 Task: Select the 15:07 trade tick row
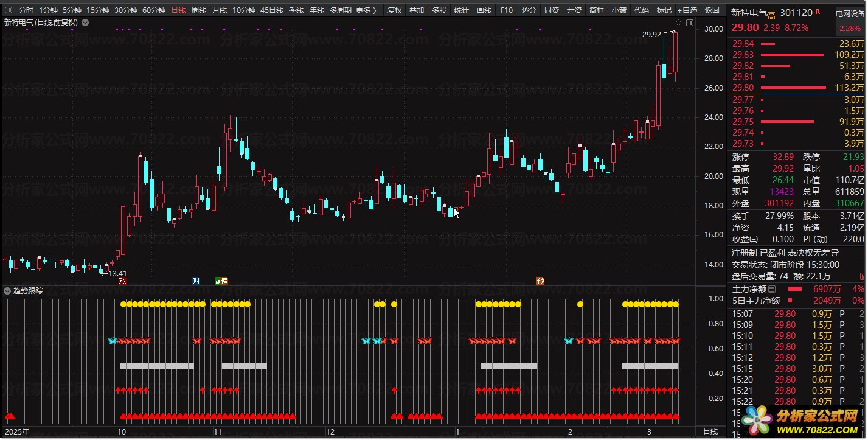pyautogui.click(x=797, y=314)
